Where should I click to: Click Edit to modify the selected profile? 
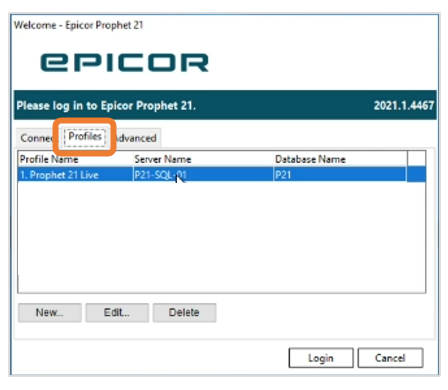click(117, 313)
